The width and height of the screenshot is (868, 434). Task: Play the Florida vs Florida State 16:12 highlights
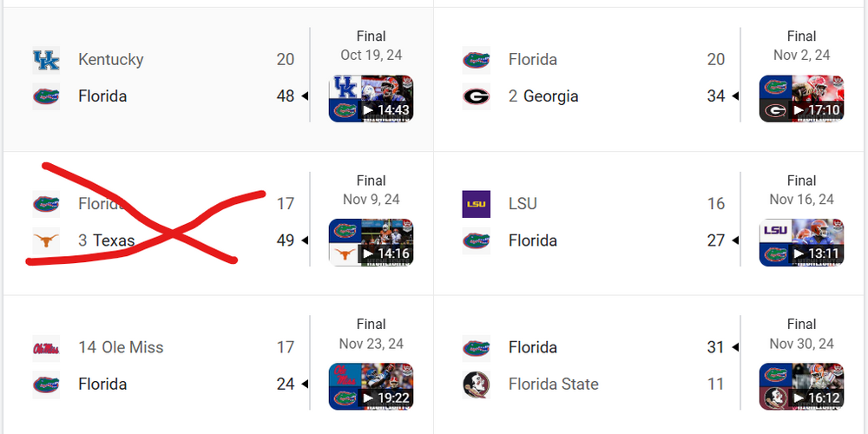[x=801, y=386]
